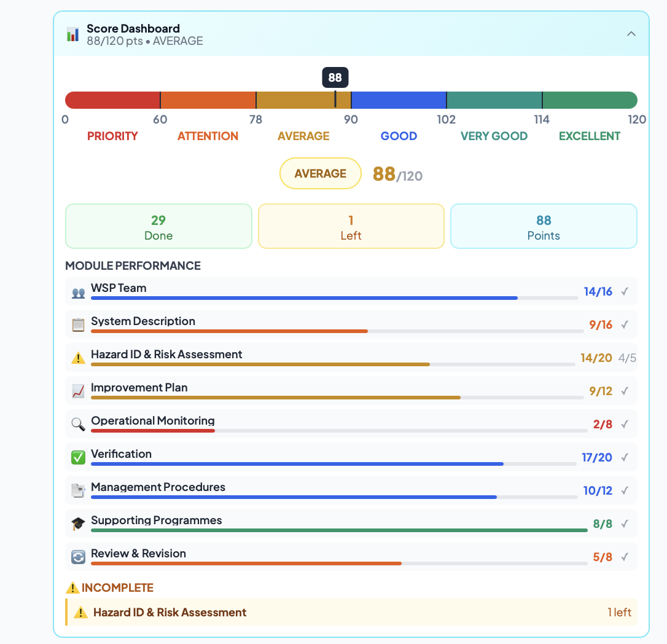Click the '1 left' indicator
Screen dimensions: 667x644
[619, 613]
